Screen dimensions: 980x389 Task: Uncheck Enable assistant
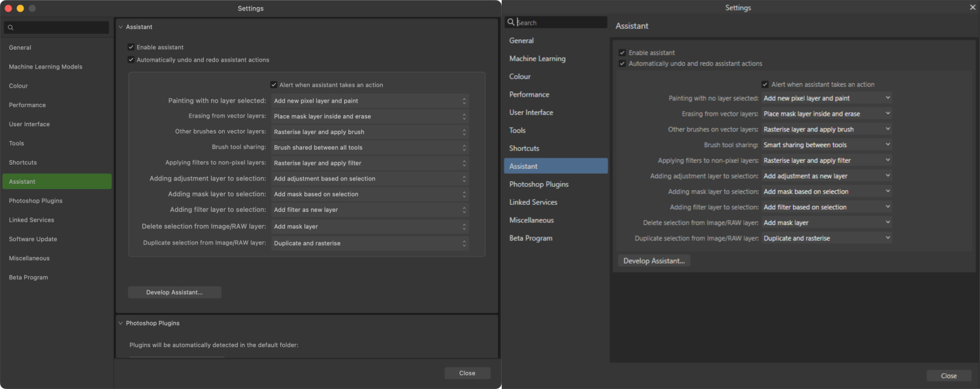tap(130, 46)
